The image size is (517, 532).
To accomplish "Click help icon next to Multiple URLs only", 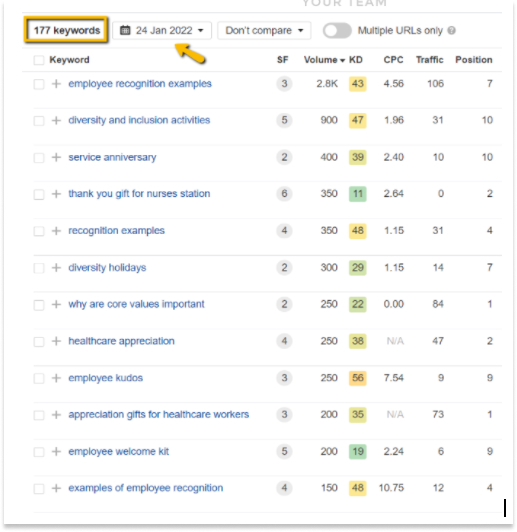I will [451, 31].
